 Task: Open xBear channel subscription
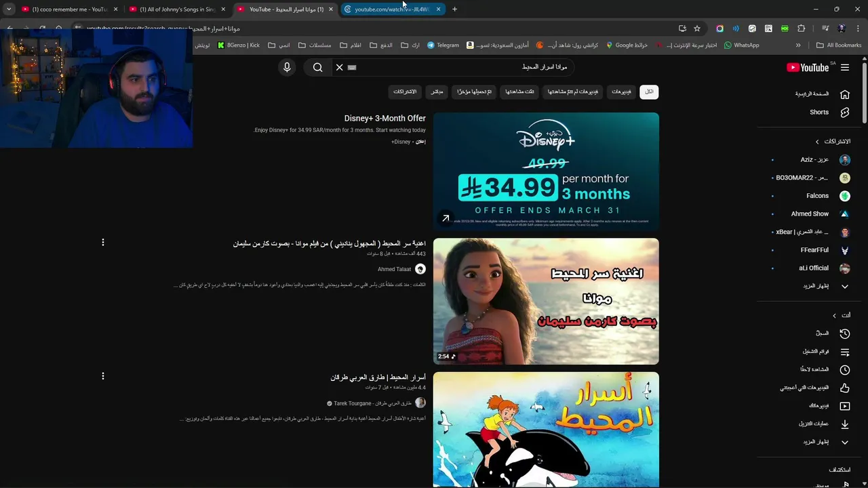[812, 232]
